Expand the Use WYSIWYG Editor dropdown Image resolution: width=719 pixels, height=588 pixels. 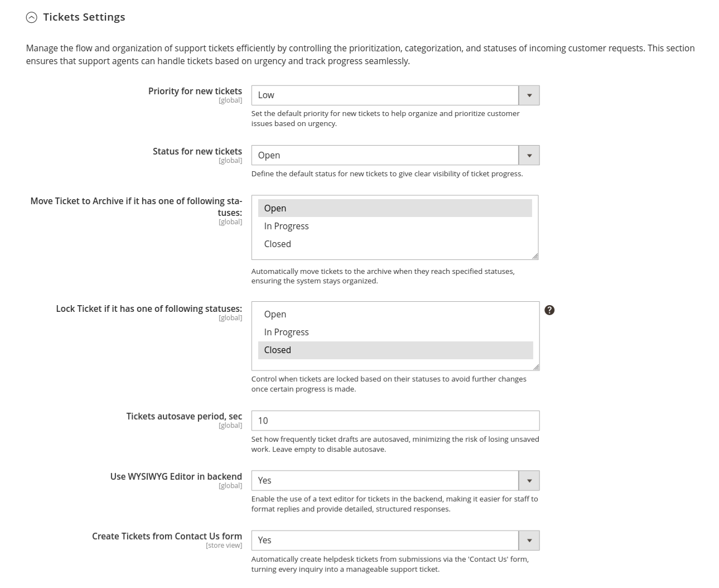tap(385, 480)
